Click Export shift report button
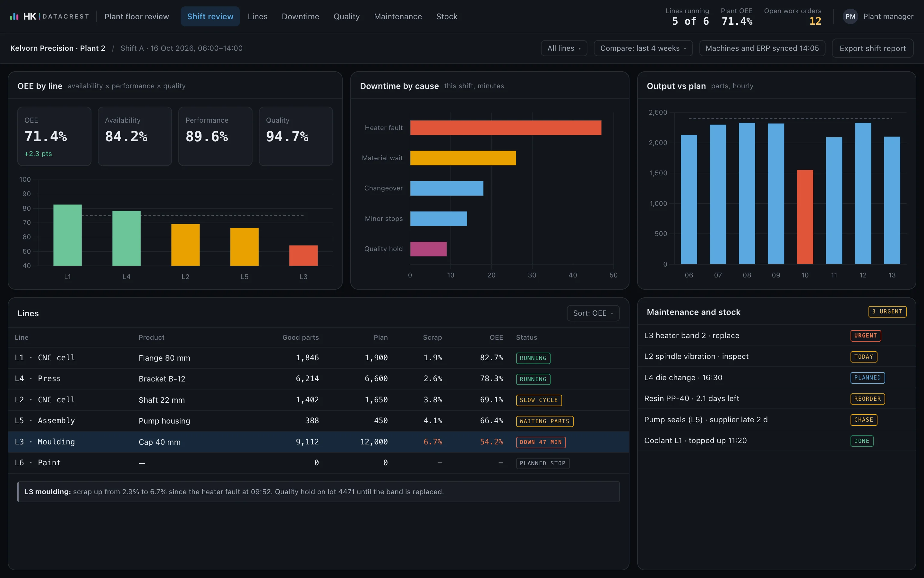Viewport: 924px width, 578px height. [x=872, y=48]
